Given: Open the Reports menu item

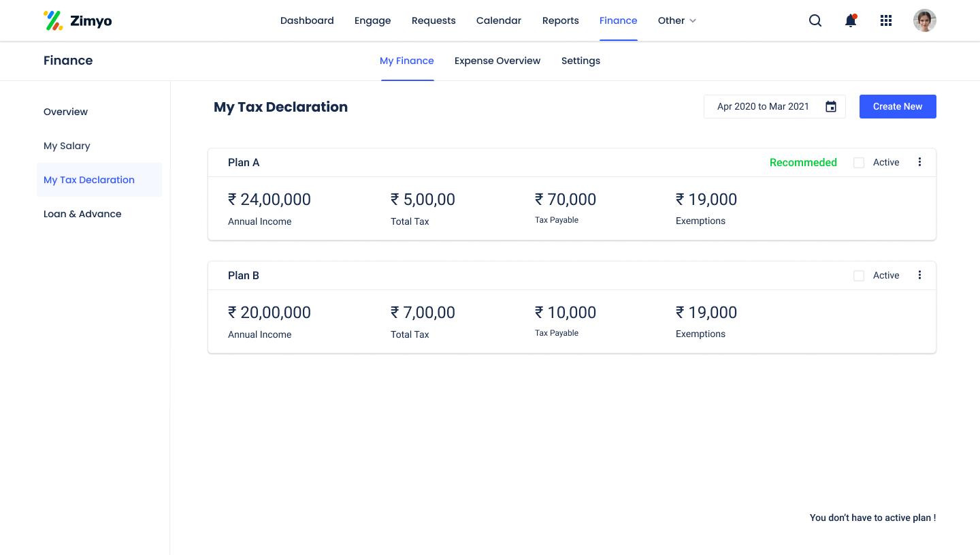Looking at the screenshot, I should point(560,20).
